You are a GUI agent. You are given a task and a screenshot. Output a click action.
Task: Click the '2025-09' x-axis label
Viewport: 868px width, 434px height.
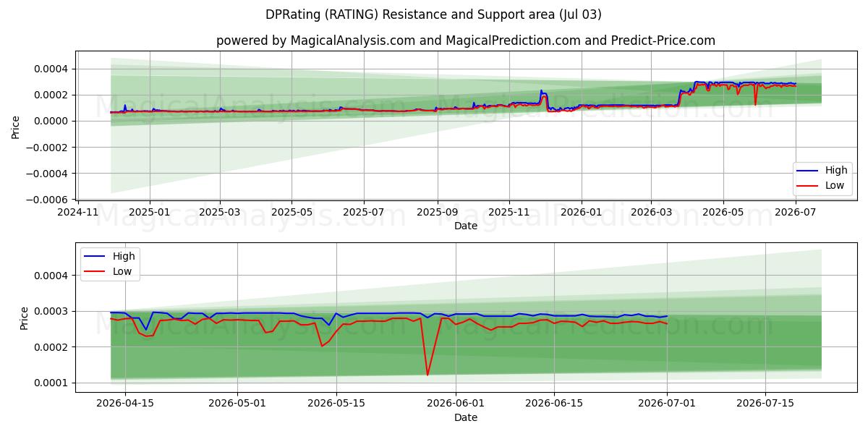pyautogui.click(x=437, y=213)
